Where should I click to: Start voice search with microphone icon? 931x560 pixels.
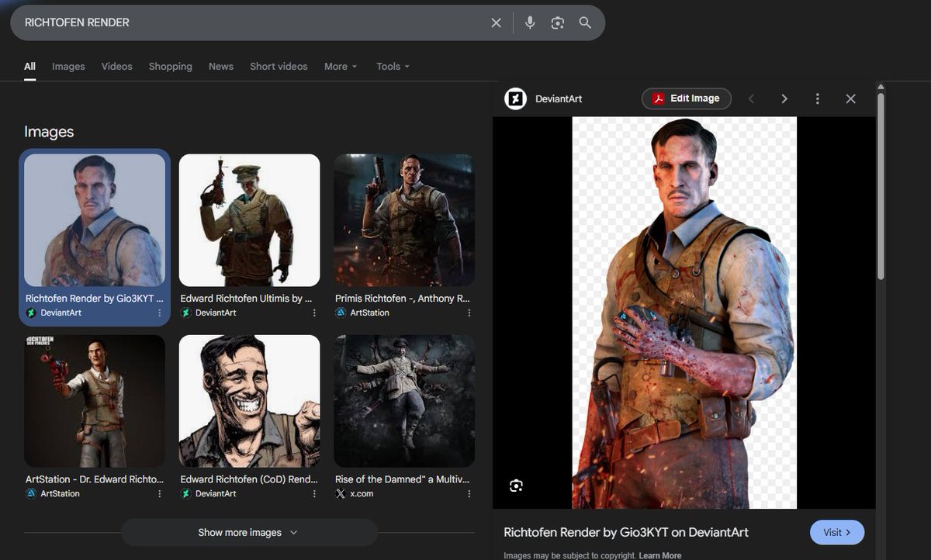click(530, 22)
